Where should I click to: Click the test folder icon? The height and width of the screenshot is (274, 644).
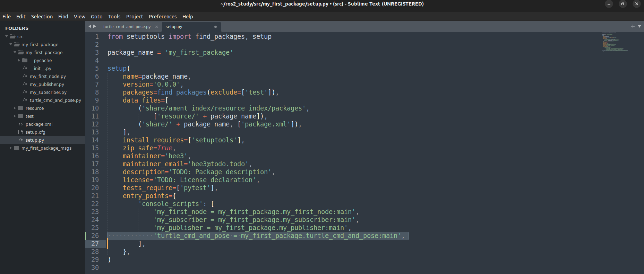pyautogui.click(x=21, y=116)
